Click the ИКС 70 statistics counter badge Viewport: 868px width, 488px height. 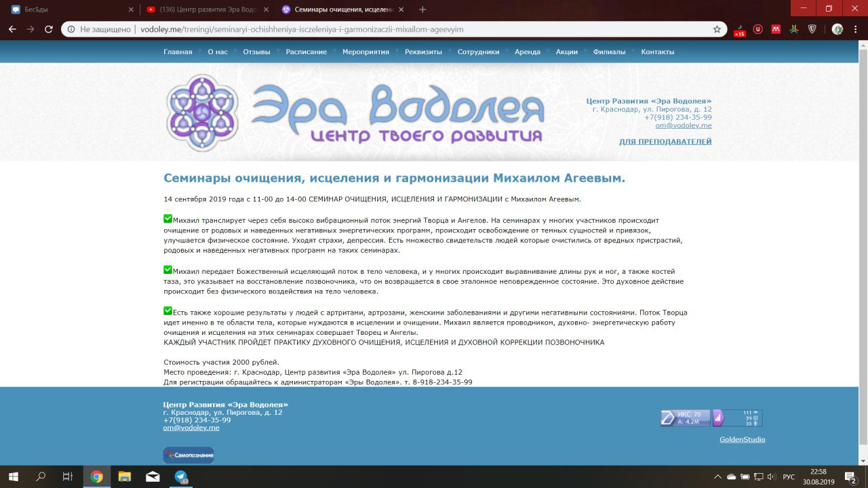coord(686,418)
